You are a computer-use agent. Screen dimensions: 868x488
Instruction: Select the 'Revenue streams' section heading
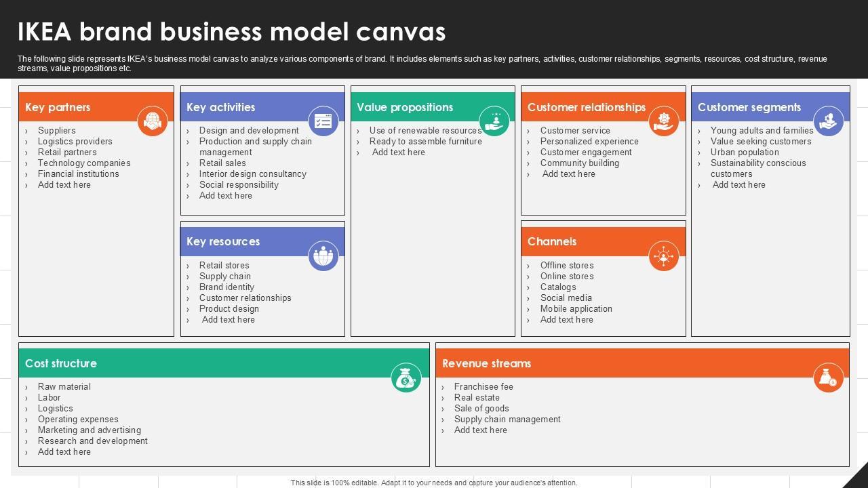click(x=487, y=363)
